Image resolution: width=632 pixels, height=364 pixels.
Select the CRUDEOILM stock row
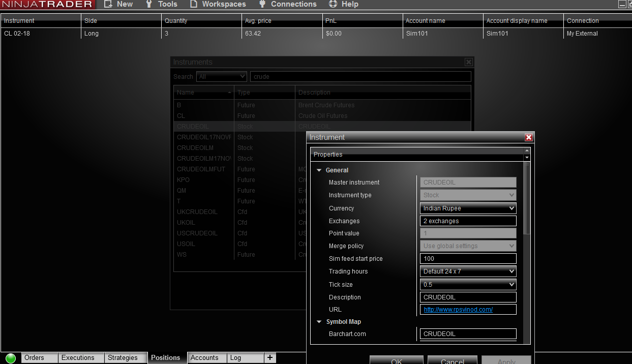pyautogui.click(x=240, y=148)
